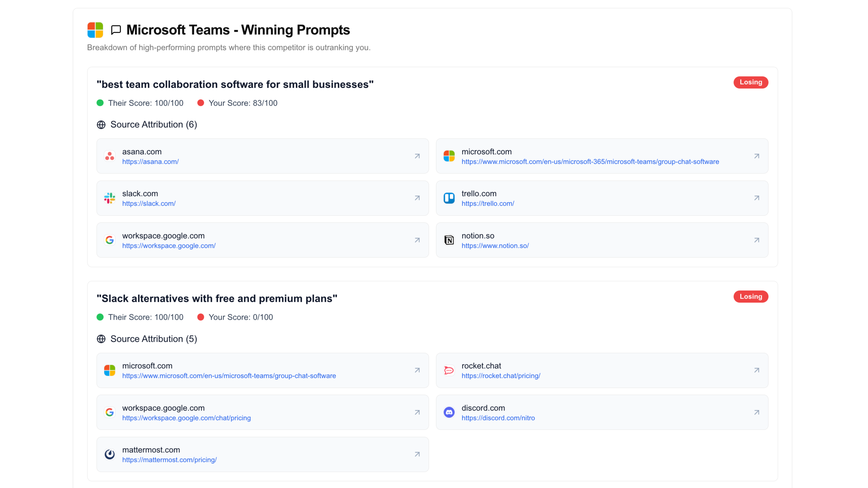Open the Google Workspace chat pricing link

pos(186,418)
